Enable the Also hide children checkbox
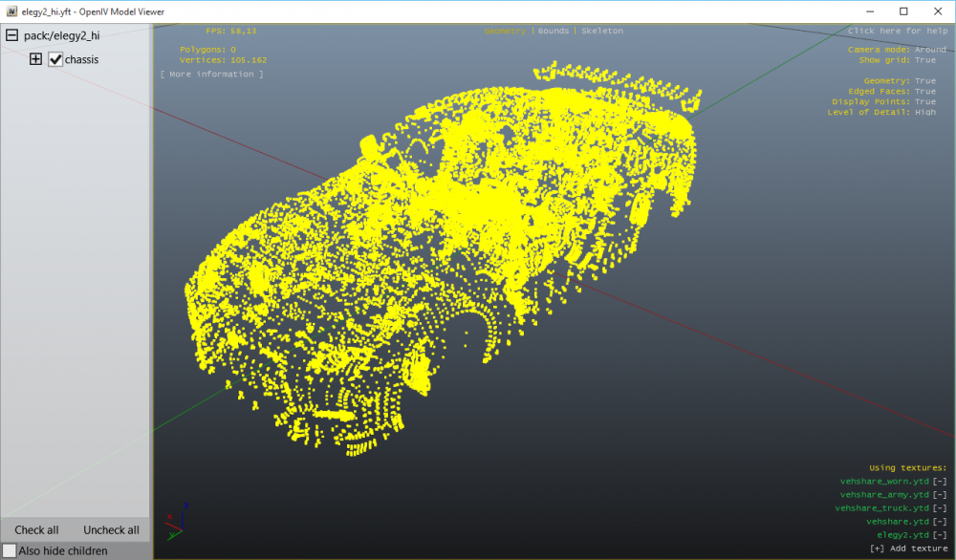956x560 pixels. (x=10, y=550)
